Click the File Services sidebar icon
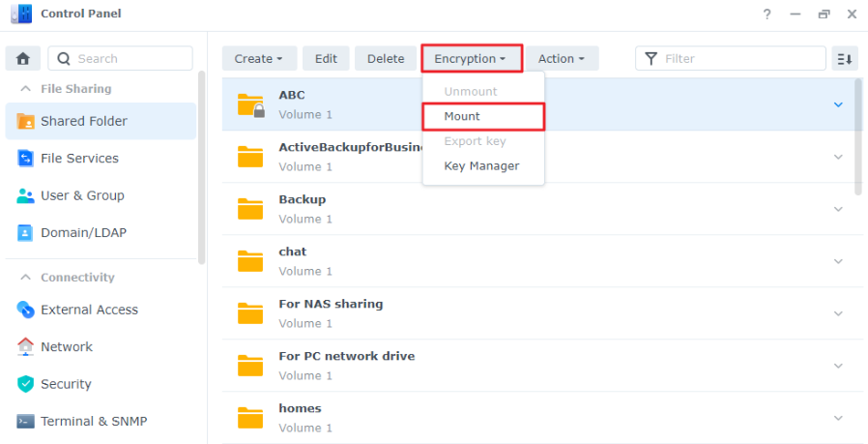 coord(25,158)
